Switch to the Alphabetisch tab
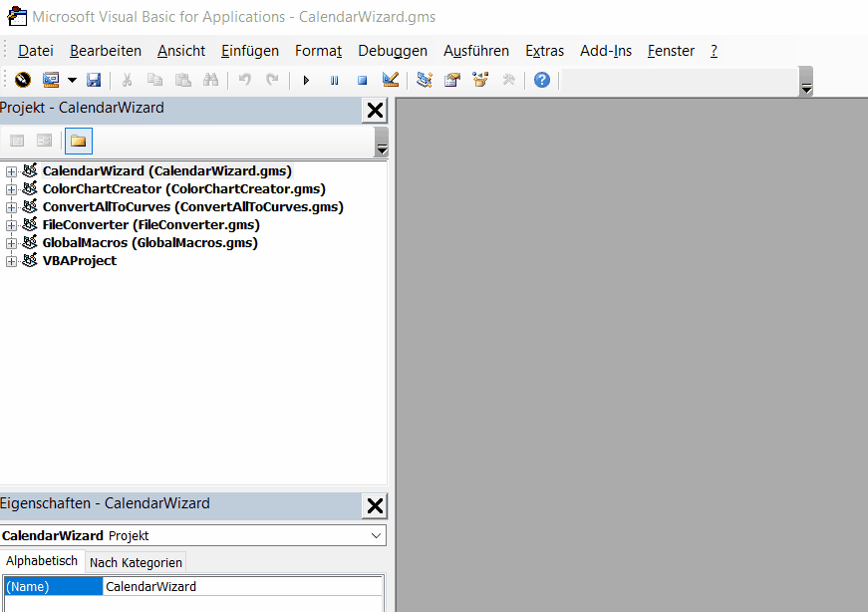The image size is (868, 612). 42,561
